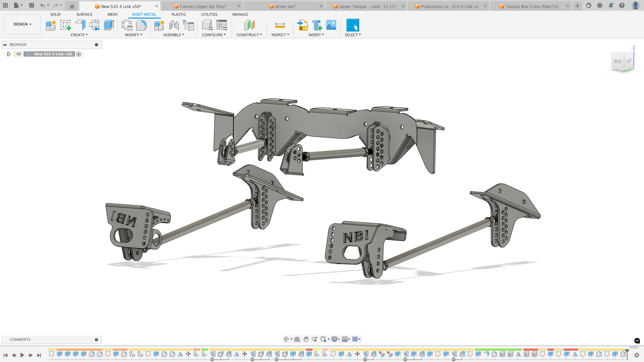Open the Help question mark menu
644x362 pixels.
622,6
